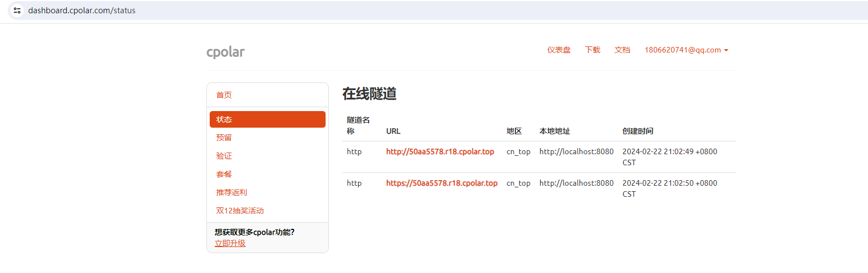This screenshot has width=868, height=273.
Task: Click the URL column header
Action: [393, 131]
